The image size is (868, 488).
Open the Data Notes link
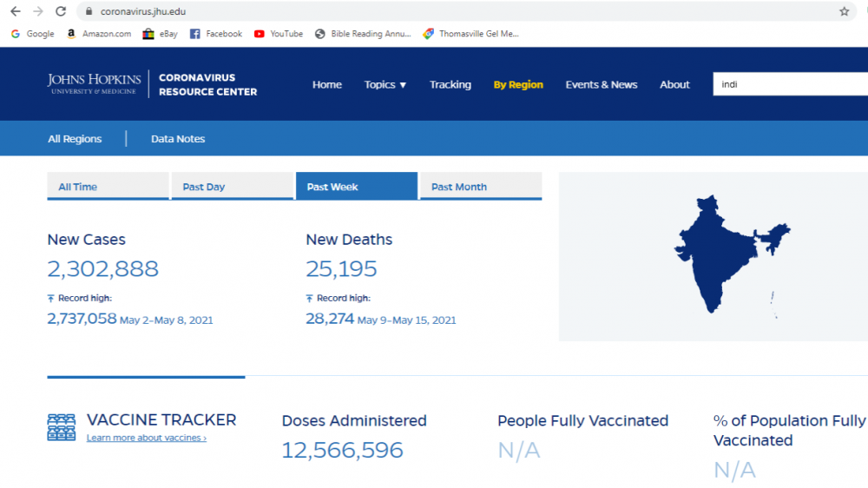(178, 139)
